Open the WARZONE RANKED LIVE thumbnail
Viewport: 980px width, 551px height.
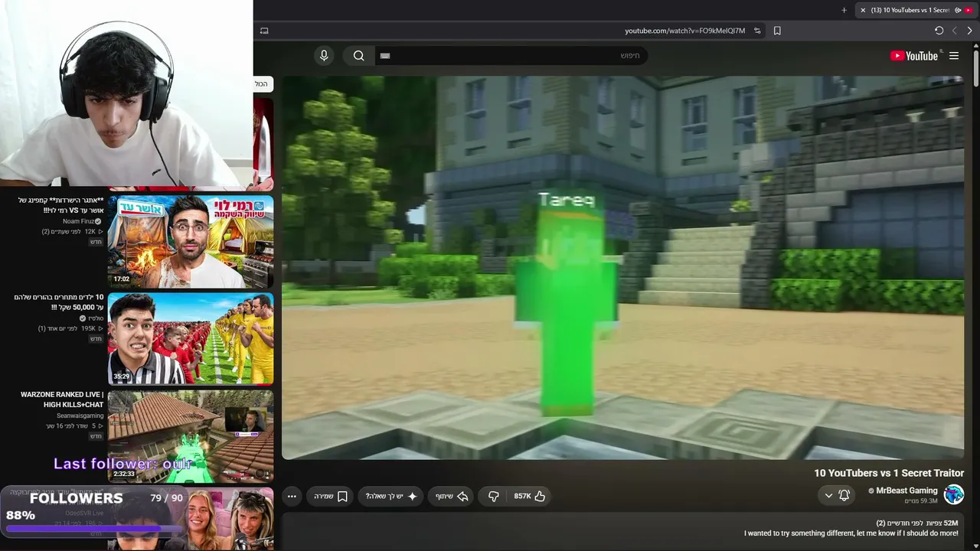tap(191, 436)
